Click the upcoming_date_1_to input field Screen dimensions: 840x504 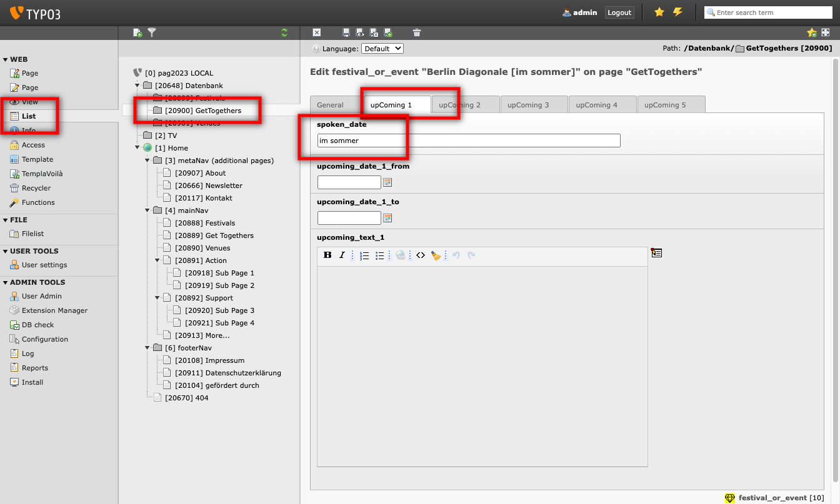[349, 218]
